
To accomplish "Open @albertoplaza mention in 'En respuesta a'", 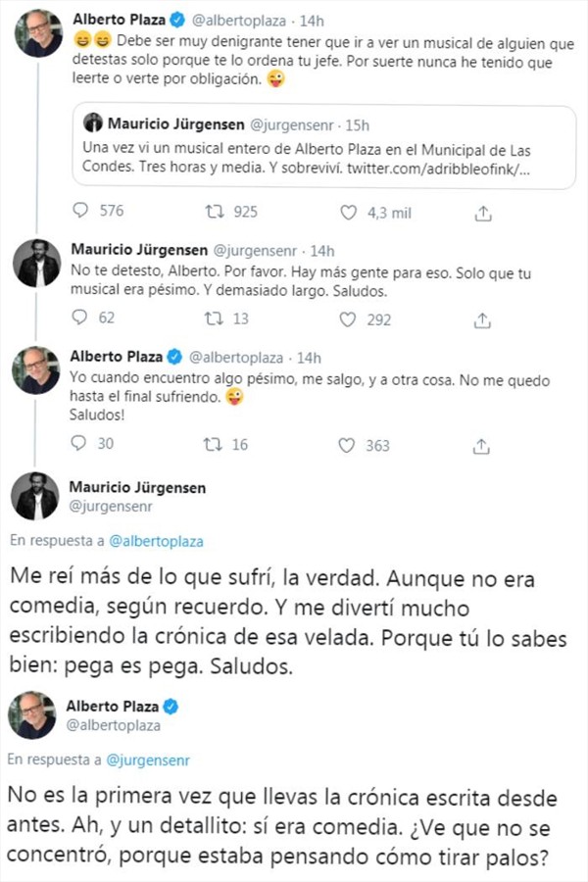I will [x=157, y=540].
